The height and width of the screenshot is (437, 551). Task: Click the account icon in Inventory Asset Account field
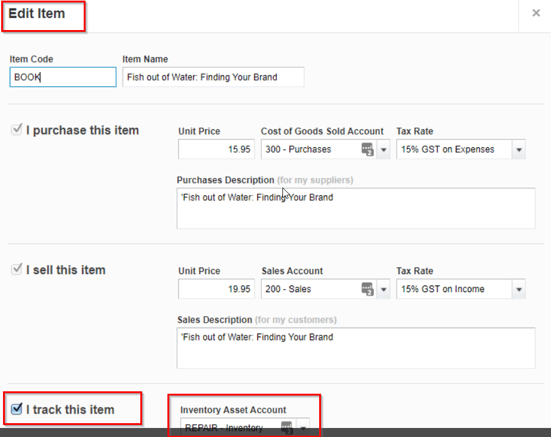coord(287,427)
